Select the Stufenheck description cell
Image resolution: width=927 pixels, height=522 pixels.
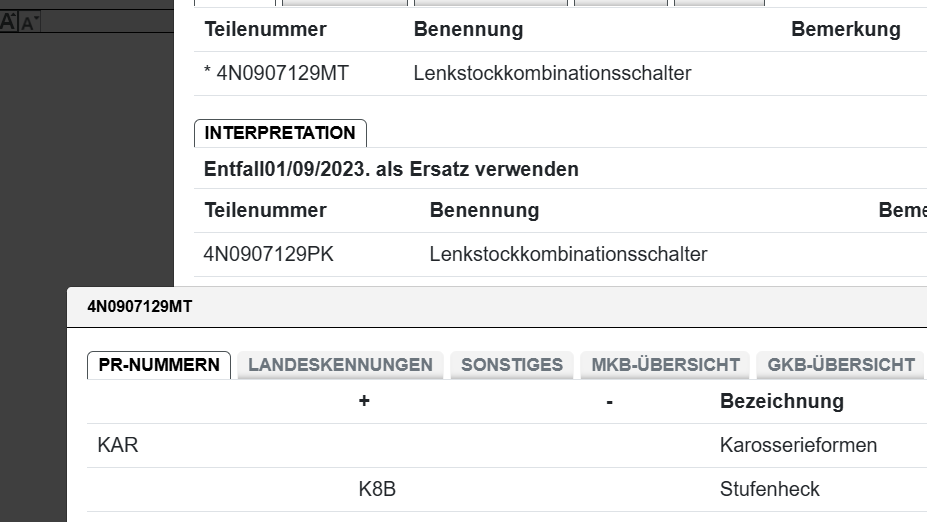769,489
